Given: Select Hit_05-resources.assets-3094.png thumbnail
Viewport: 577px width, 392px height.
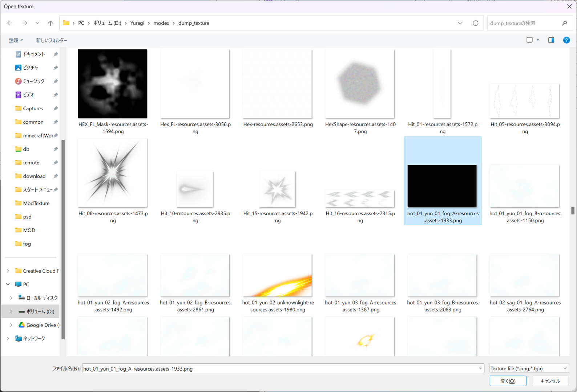Looking at the screenshot, I should click(525, 101).
